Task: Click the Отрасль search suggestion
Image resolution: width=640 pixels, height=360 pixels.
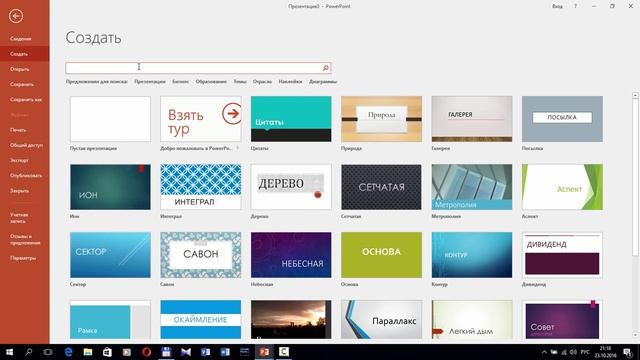Action: tap(262, 82)
